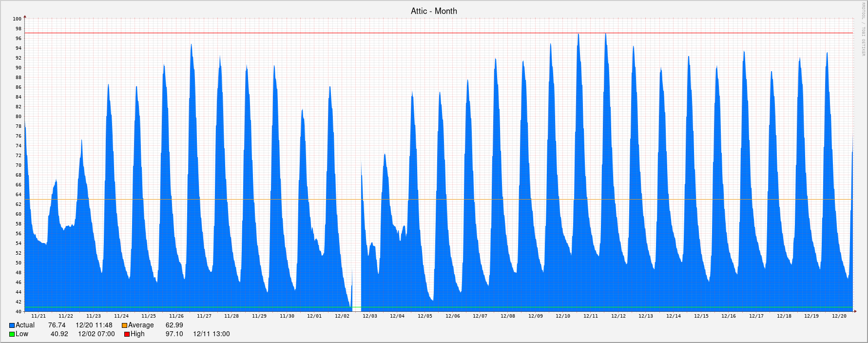Click the orange Average legend swatch

point(124,325)
